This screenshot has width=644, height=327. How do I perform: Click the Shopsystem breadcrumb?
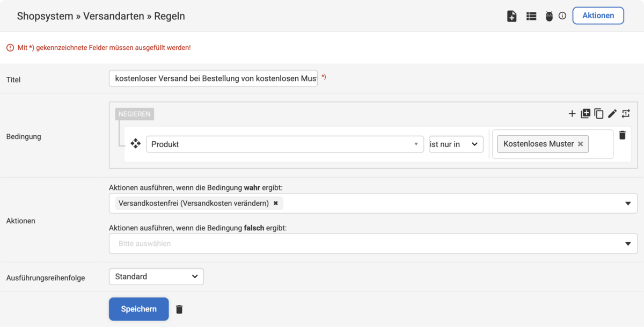pyautogui.click(x=45, y=16)
